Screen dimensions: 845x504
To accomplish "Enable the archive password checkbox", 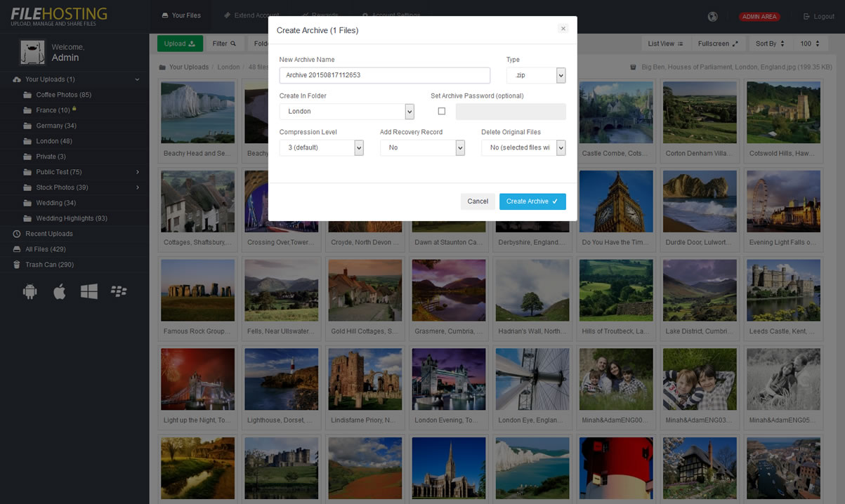I will [442, 111].
